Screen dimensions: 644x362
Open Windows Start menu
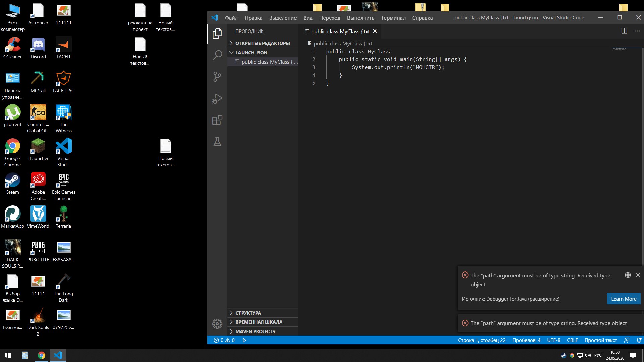[8, 355]
